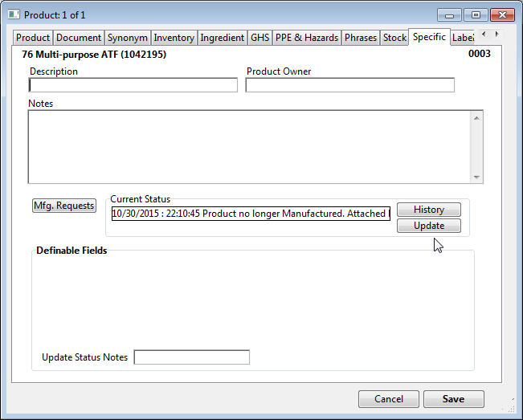Go to the Synonym tab
Viewport: 523px width, 420px height.
point(128,38)
